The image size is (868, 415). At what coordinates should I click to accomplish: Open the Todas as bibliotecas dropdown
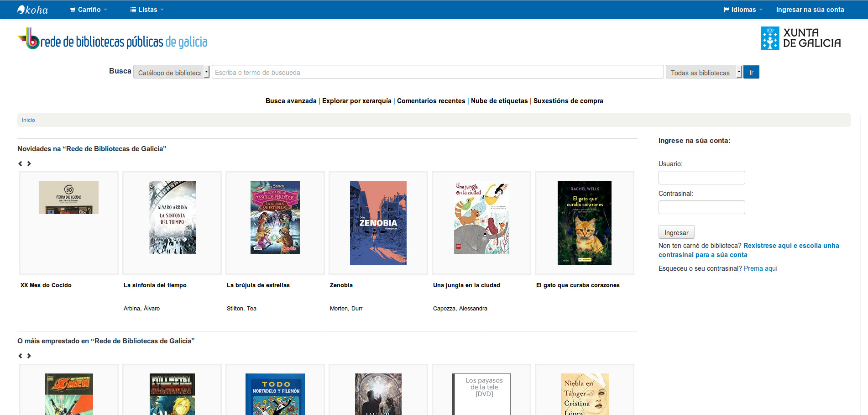(703, 72)
